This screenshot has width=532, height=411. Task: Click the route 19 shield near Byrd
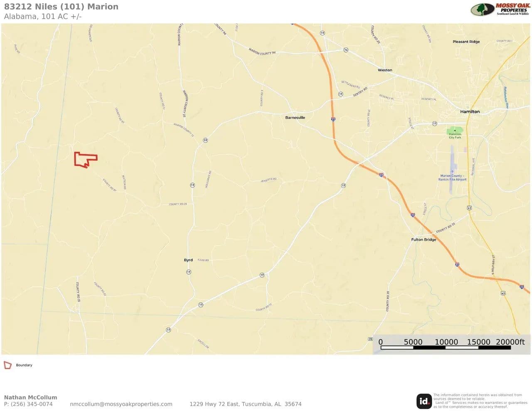coord(189,272)
